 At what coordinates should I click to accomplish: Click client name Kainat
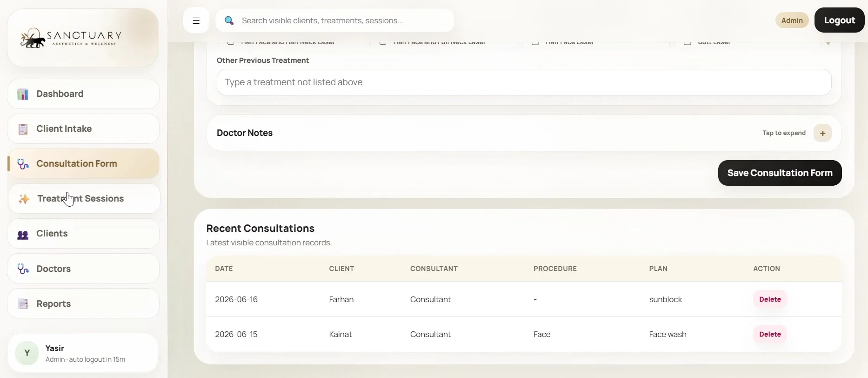pyautogui.click(x=341, y=334)
